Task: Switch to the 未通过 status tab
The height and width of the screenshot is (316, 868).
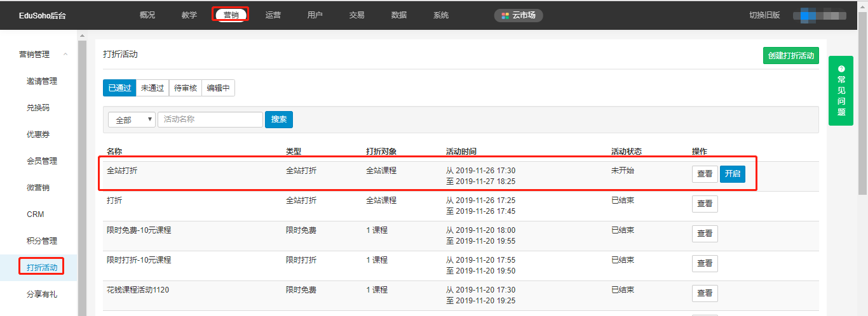Action: tap(153, 88)
